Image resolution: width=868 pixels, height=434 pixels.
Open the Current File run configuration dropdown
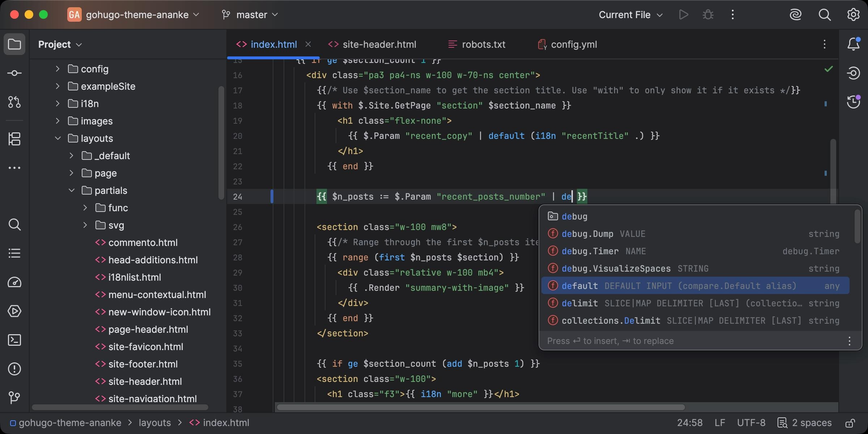[x=630, y=14]
